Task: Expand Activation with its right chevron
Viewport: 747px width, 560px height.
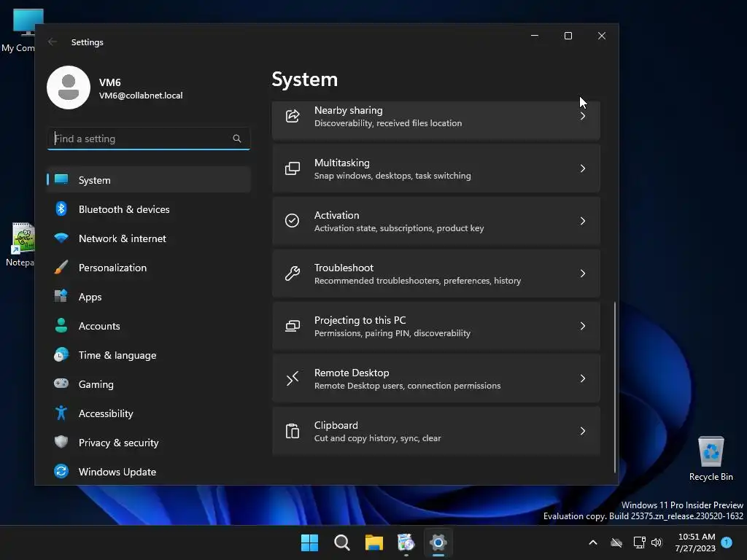Action: (583, 220)
